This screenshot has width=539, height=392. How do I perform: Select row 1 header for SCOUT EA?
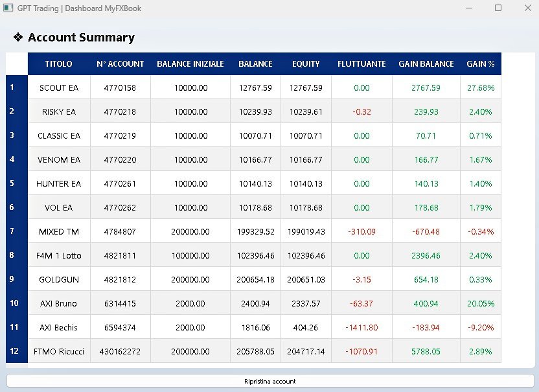pyautogui.click(x=12, y=87)
